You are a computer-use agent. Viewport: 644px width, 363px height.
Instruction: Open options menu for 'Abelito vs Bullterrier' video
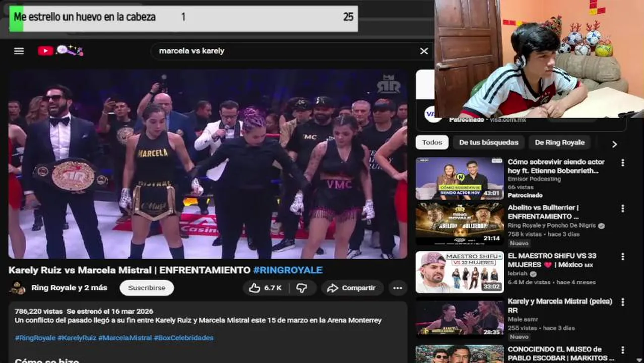coord(623,208)
